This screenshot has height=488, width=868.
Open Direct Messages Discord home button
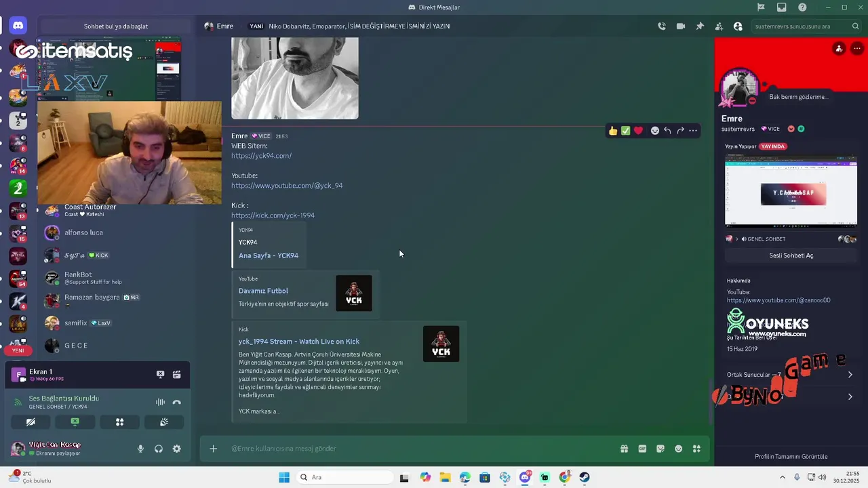coord(18,26)
